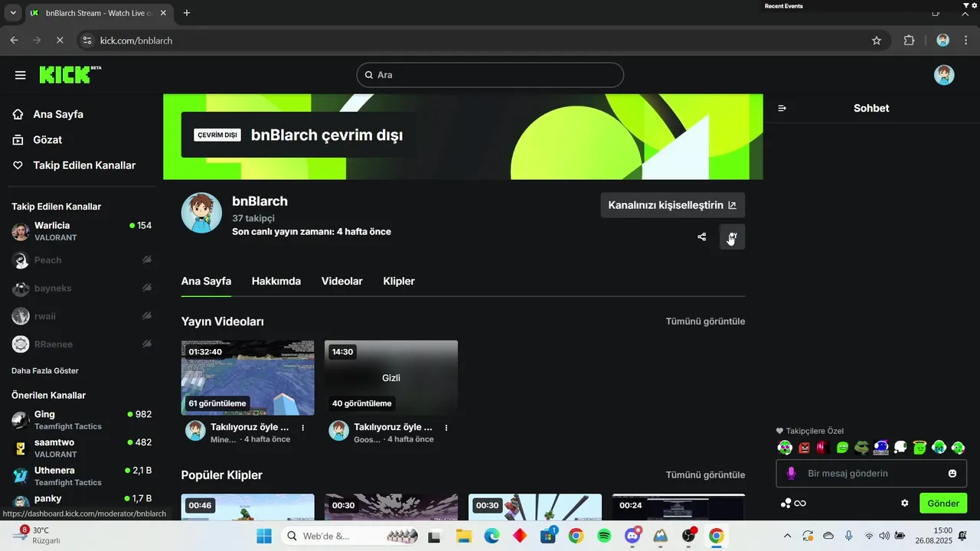The height and width of the screenshot is (551, 980).
Task: Insert the blue DJ emote
Action: coord(881,448)
